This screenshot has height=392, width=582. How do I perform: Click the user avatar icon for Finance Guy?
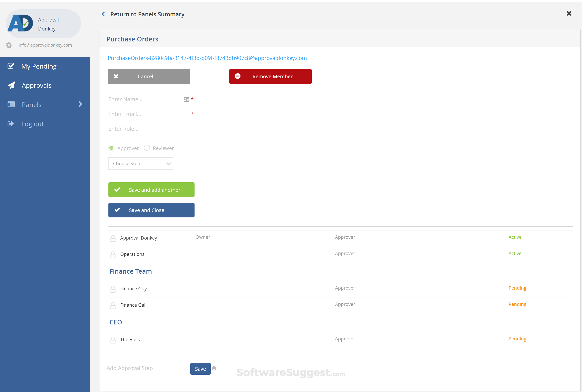[x=113, y=289]
